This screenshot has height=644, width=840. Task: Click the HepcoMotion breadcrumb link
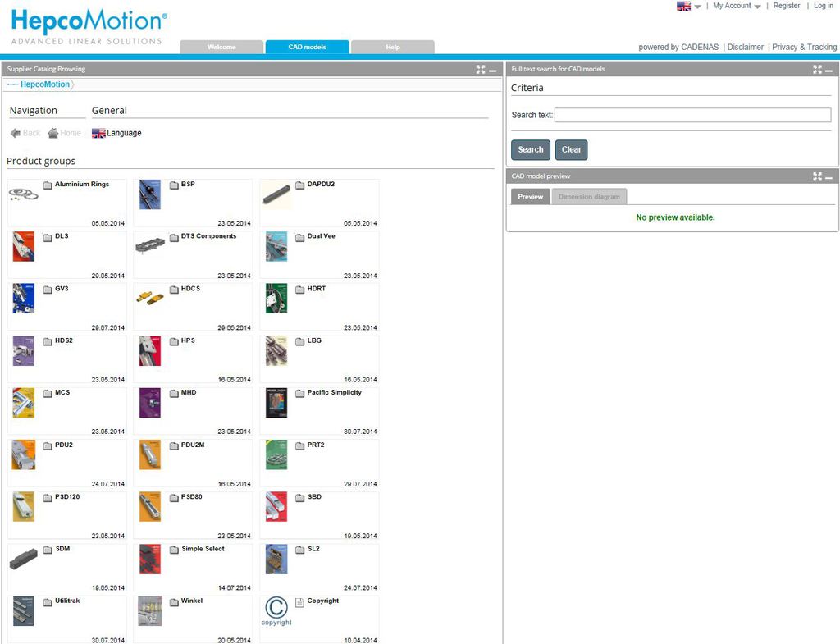click(45, 84)
